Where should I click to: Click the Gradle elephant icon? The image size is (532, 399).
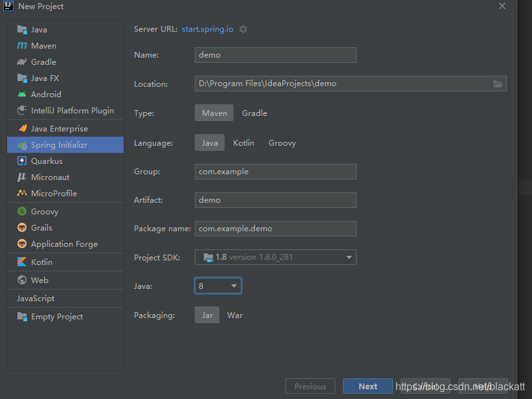(x=22, y=62)
